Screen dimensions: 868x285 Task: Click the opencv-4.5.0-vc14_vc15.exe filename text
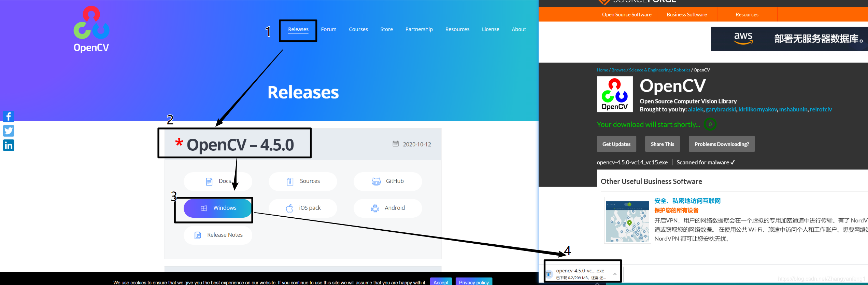pos(632,162)
